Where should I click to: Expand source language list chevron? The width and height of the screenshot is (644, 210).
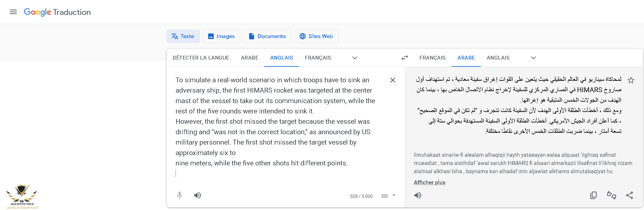tap(355, 58)
